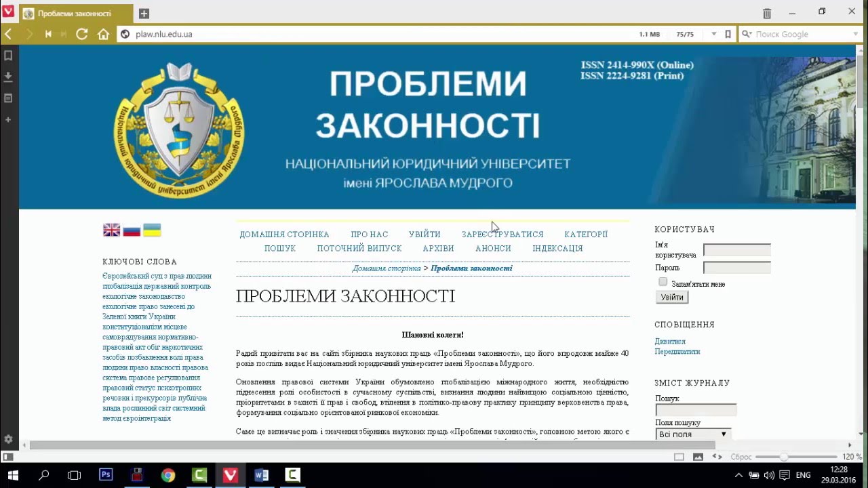Go back using the browser back arrow
The image size is (868, 488).
click(8, 34)
